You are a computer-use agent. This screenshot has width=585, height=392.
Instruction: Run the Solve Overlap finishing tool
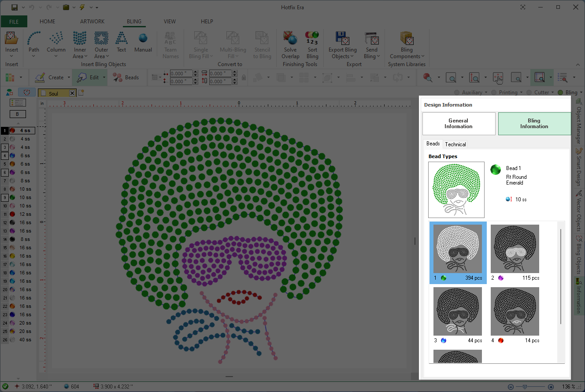point(290,45)
